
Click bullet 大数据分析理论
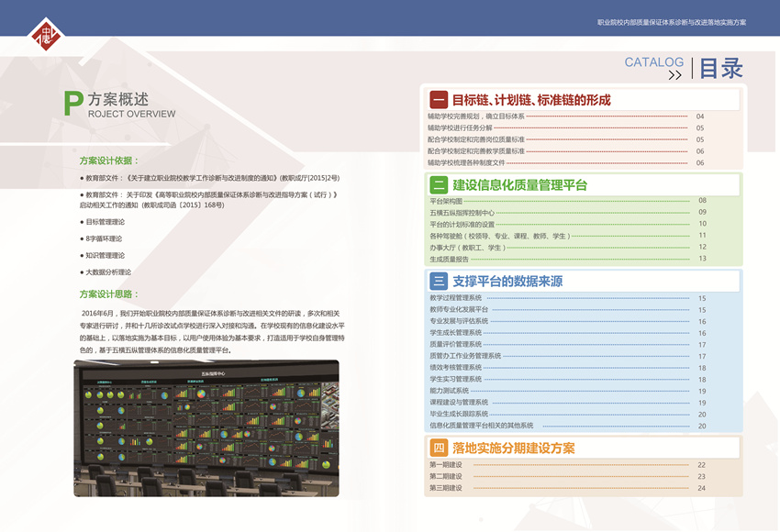[x=106, y=272]
